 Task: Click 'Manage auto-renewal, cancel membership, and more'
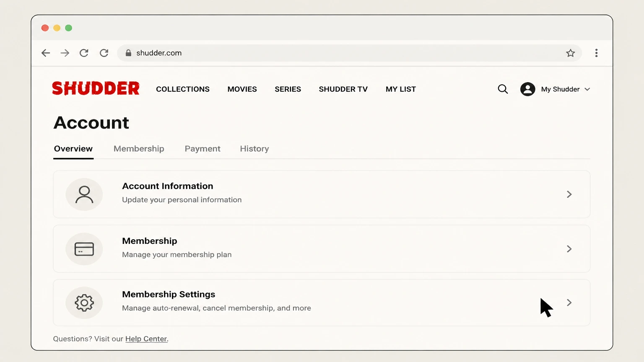[x=217, y=308]
